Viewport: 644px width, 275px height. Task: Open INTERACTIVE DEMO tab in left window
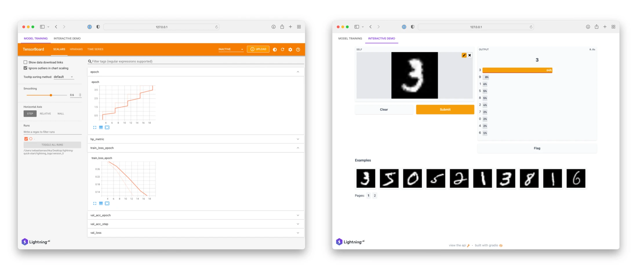[67, 38]
